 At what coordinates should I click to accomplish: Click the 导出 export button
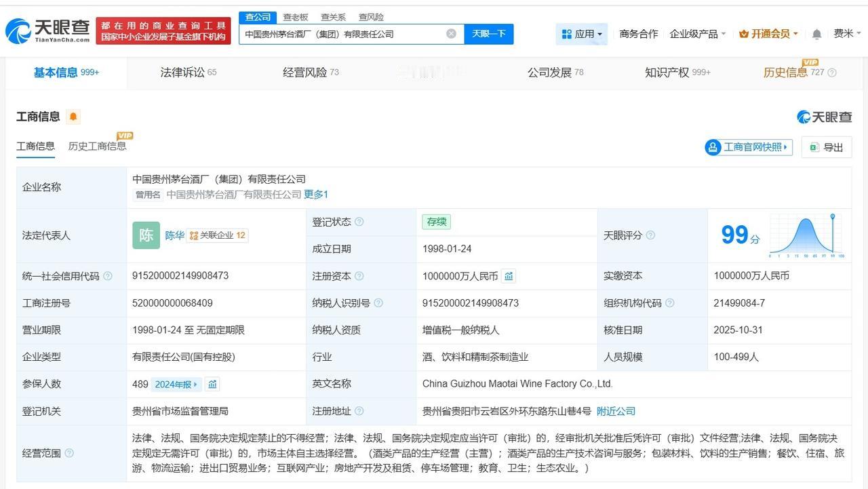pyautogui.click(x=827, y=147)
